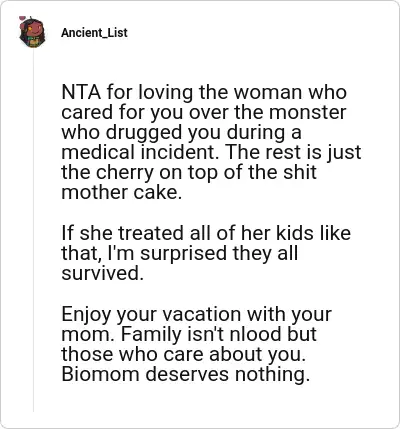400x429 pixels.
Task: Select the paragraph beginning "If she treated"
Action: click(206, 253)
